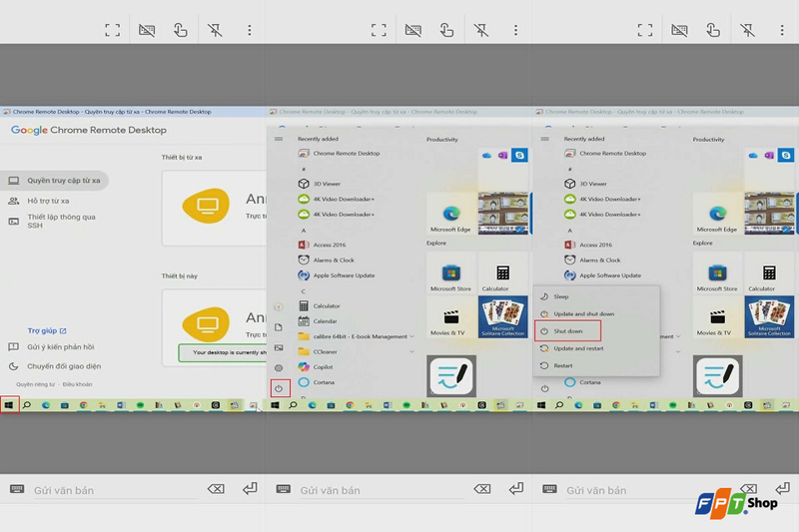Open the 'Điều khoản' terms link
Screen dimensions: 799x532
coord(78,384)
